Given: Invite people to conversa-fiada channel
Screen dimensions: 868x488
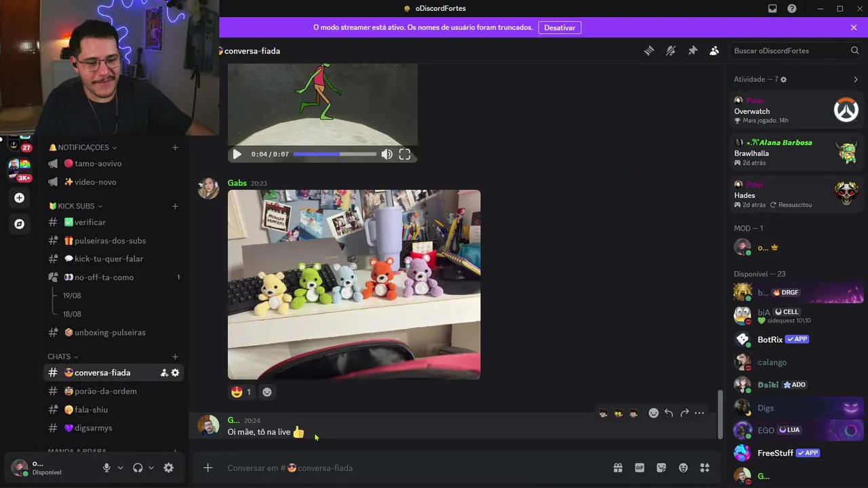Looking at the screenshot, I should click(x=164, y=373).
